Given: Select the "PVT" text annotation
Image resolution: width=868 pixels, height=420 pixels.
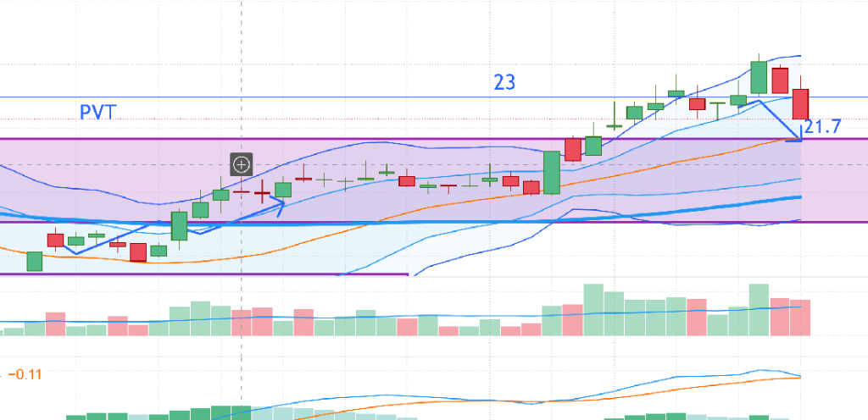Looking at the screenshot, I should click(x=98, y=112).
